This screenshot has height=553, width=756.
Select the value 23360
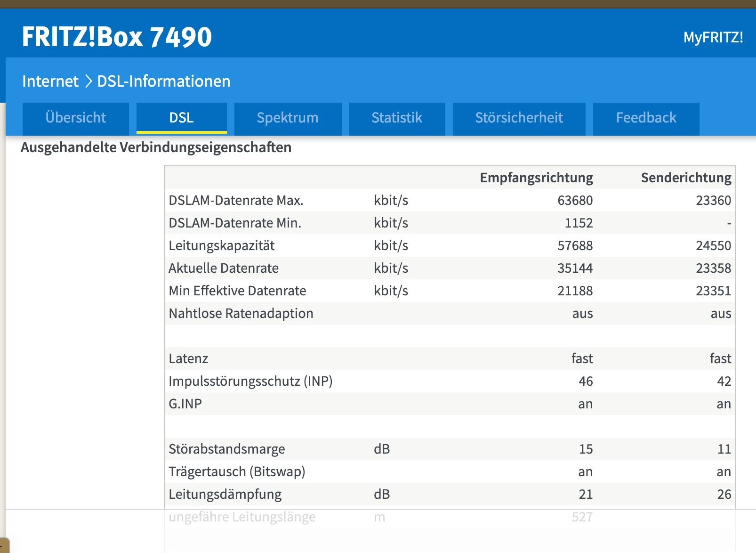pos(714,200)
